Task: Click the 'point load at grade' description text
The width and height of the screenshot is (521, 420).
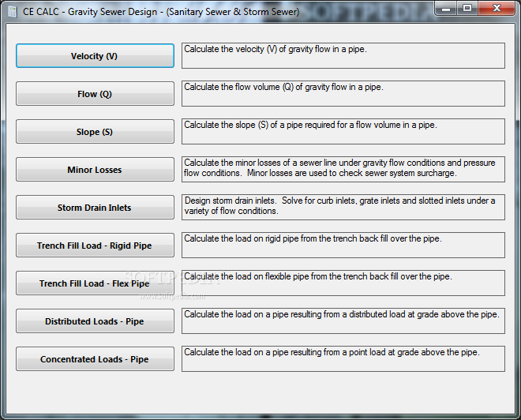Action: click(343, 358)
